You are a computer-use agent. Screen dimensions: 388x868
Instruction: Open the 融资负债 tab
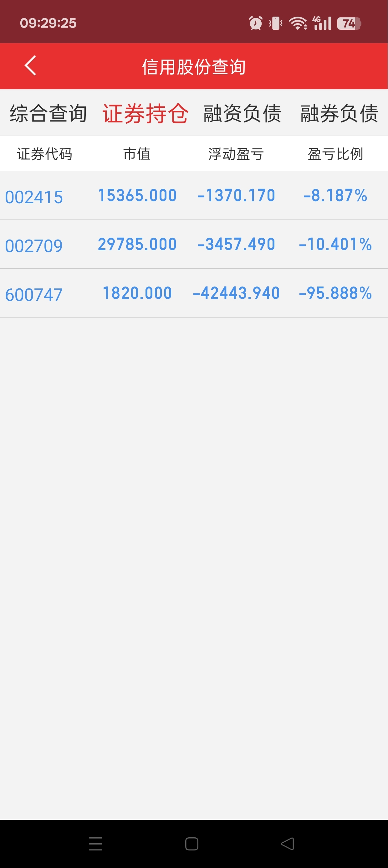(242, 113)
